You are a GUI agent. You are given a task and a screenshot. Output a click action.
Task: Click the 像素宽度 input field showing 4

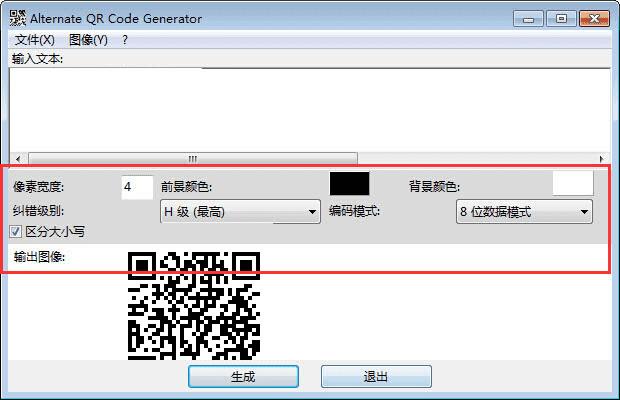(137, 187)
